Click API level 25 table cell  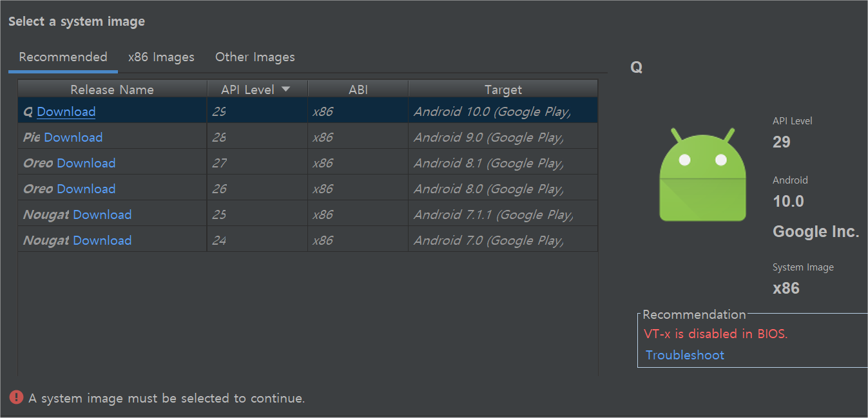tap(257, 214)
